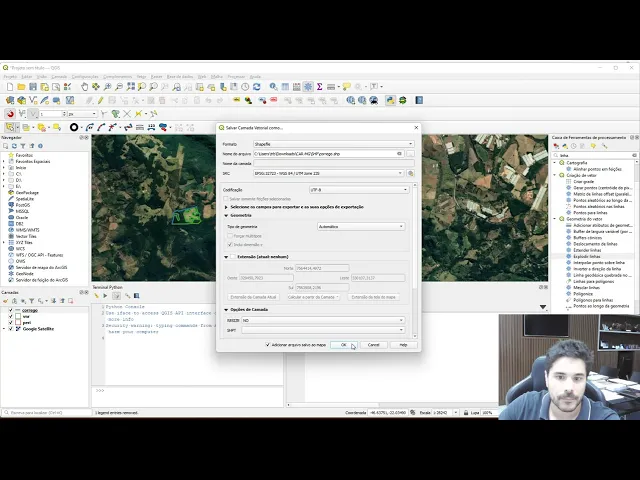Collapse the Geometria section

[x=226, y=216]
